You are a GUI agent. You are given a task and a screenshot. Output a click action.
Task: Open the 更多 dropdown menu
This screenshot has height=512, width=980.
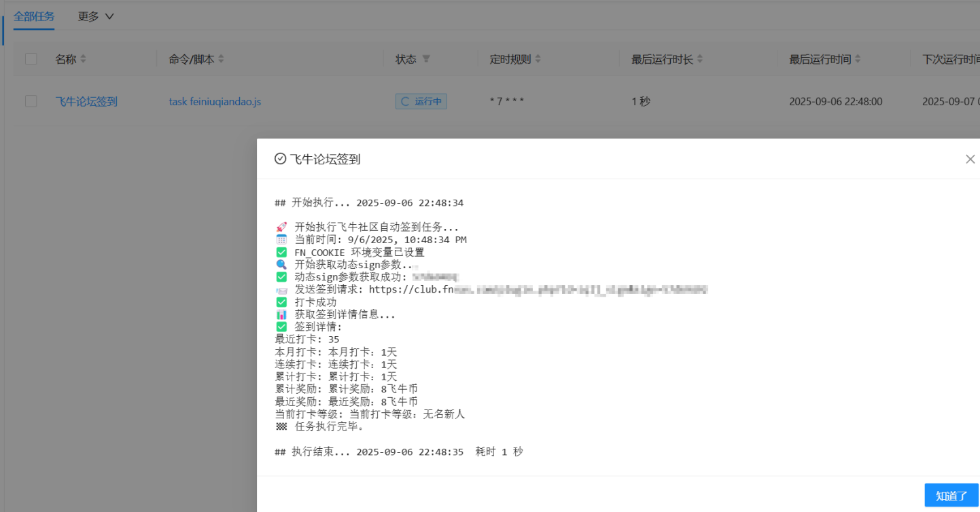point(96,16)
